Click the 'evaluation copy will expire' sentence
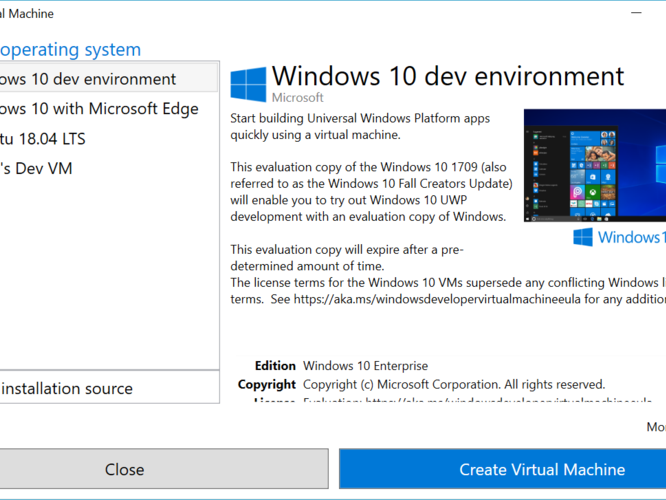This screenshot has height=500, width=666. click(347, 258)
